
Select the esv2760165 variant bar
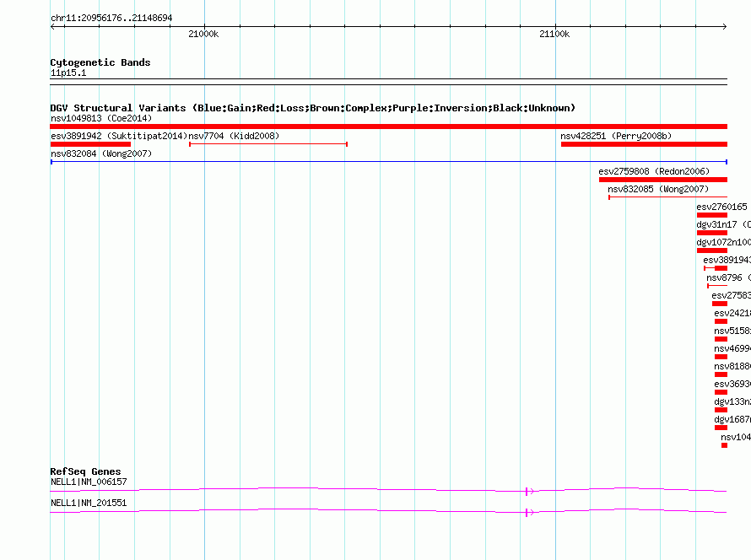tap(711, 215)
